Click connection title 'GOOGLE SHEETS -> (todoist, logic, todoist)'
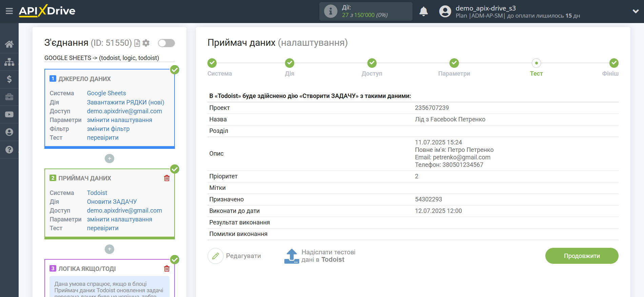 pyautogui.click(x=102, y=58)
